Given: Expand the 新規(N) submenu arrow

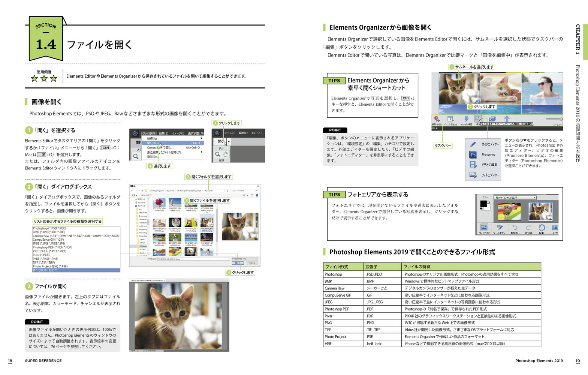Looking at the screenshot, I should 201,138.
